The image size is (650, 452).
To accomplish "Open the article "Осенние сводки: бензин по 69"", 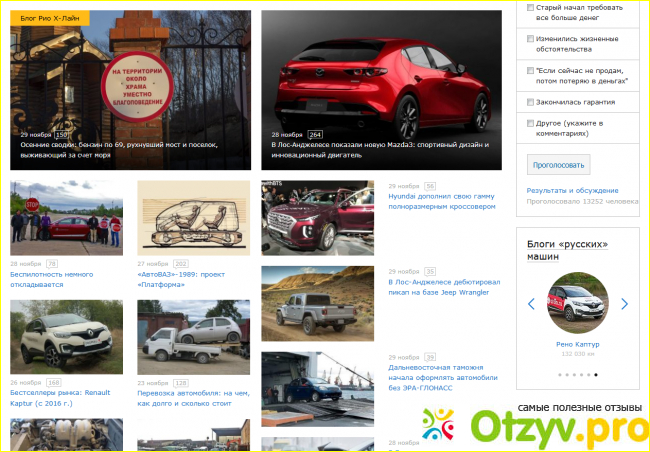I will click(119, 150).
